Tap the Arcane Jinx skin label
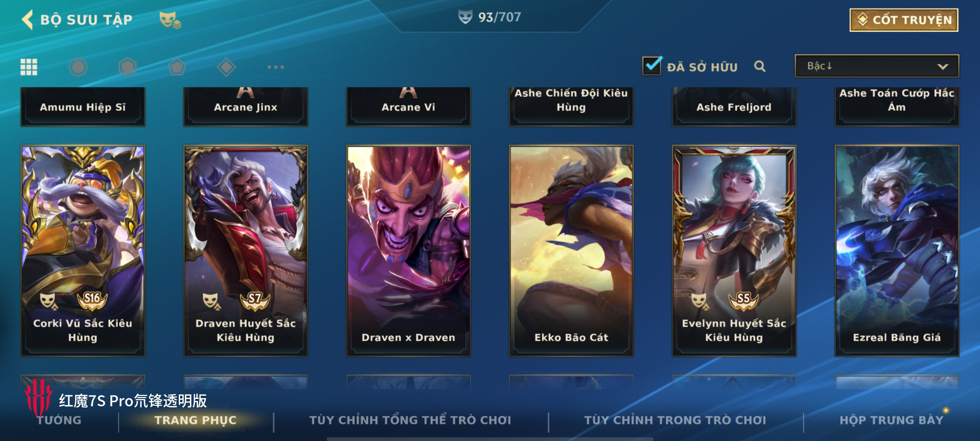 pos(245,107)
